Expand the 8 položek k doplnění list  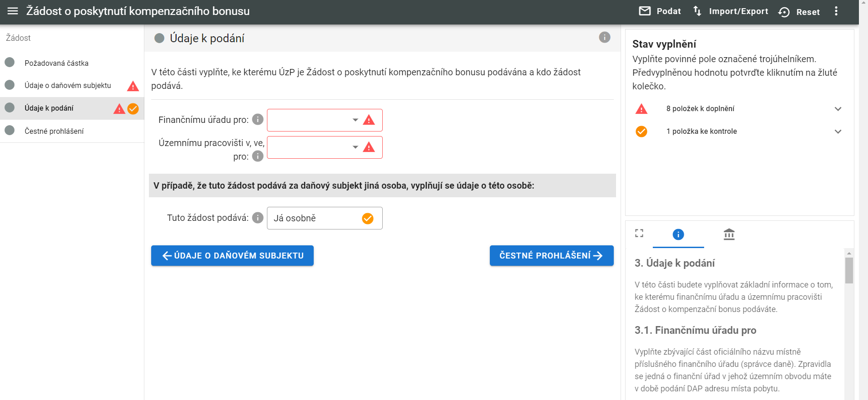tap(838, 109)
